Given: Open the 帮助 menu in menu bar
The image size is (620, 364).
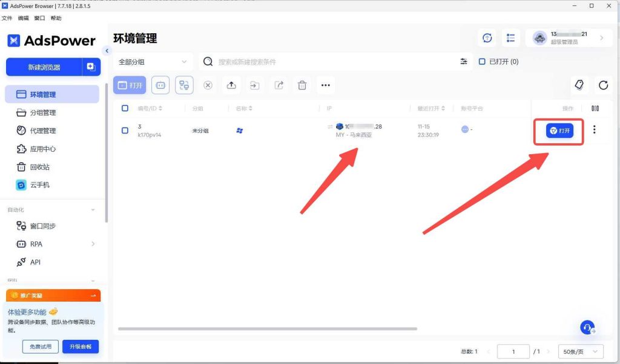Looking at the screenshot, I should point(56,19).
